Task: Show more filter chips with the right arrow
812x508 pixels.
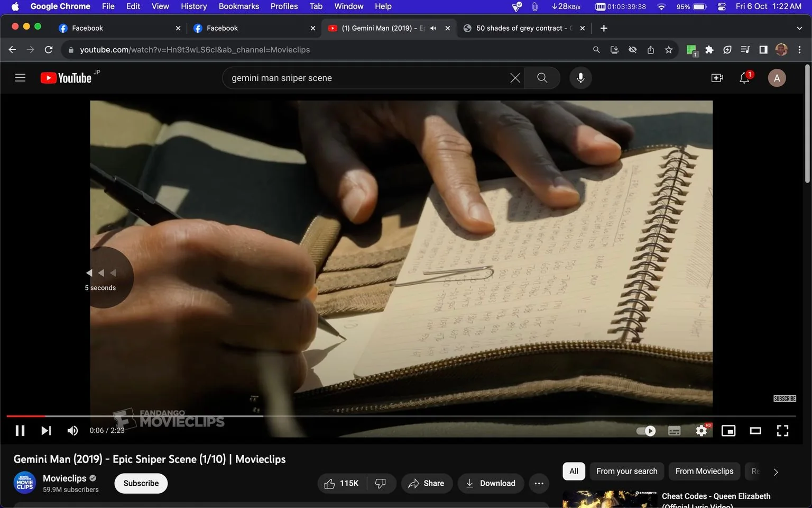Action: (x=776, y=471)
